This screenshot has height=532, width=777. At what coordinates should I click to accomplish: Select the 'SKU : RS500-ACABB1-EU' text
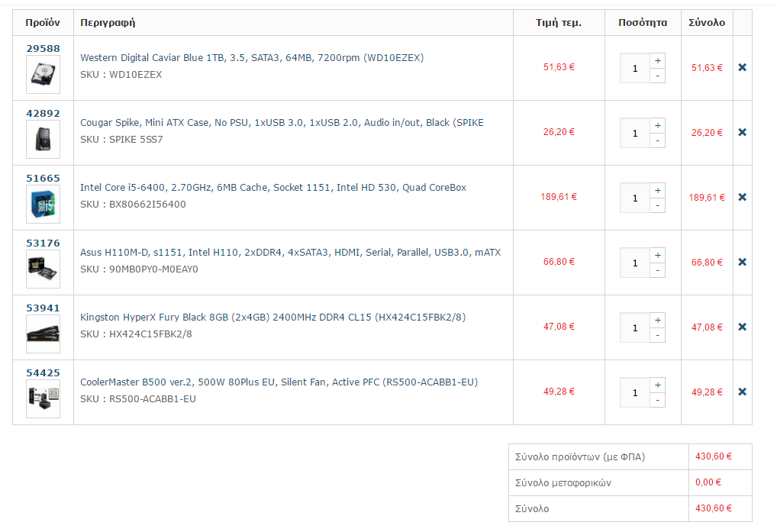tap(138, 399)
